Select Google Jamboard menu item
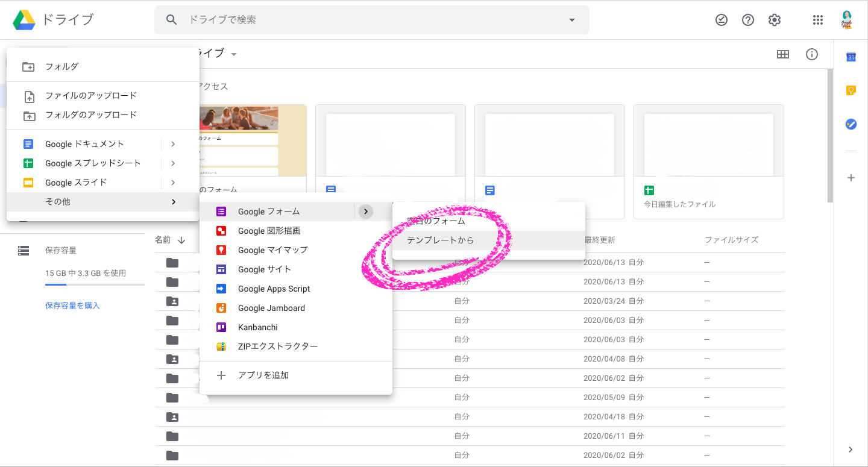868x467 pixels. pos(295,308)
